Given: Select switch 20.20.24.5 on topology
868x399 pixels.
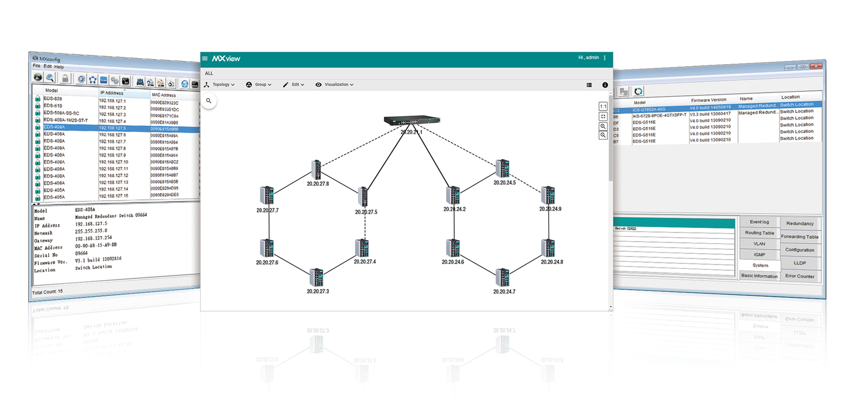Looking at the screenshot, I should (x=503, y=168).
